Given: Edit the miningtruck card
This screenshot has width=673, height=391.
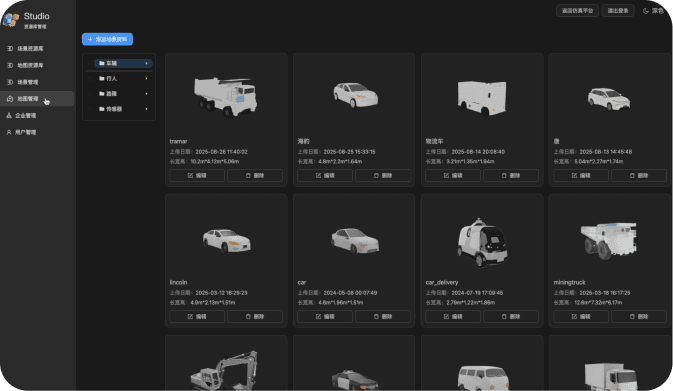Looking at the screenshot, I should (x=581, y=317).
